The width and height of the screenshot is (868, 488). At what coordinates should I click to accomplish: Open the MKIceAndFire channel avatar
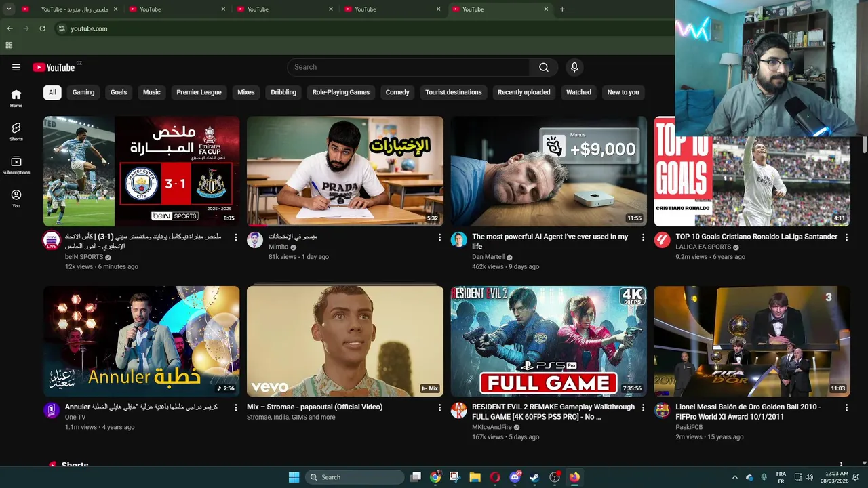[x=458, y=410]
